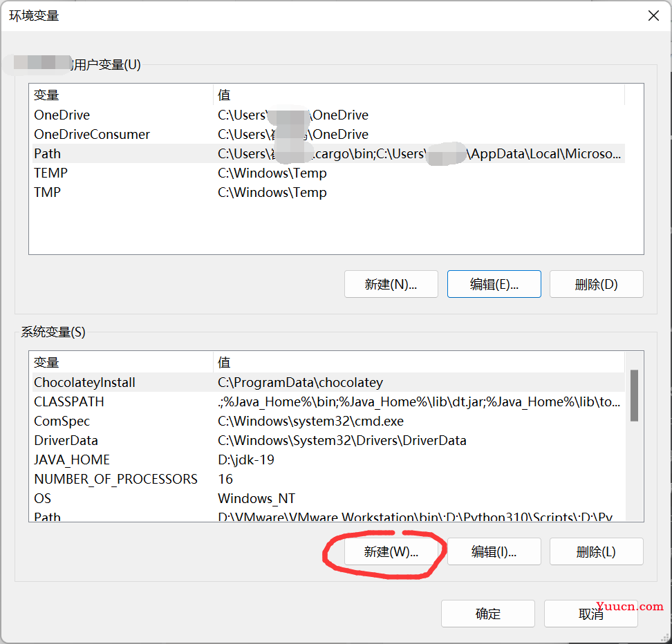The width and height of the screenshot is (672, 644).
Task: Click 值 column header in user variables
Action: [x=419, y=95]
